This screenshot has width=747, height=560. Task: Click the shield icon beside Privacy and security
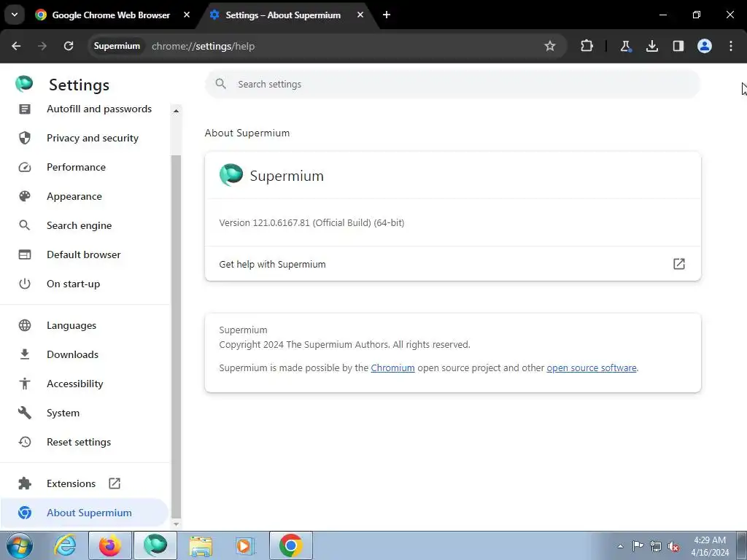25,138
